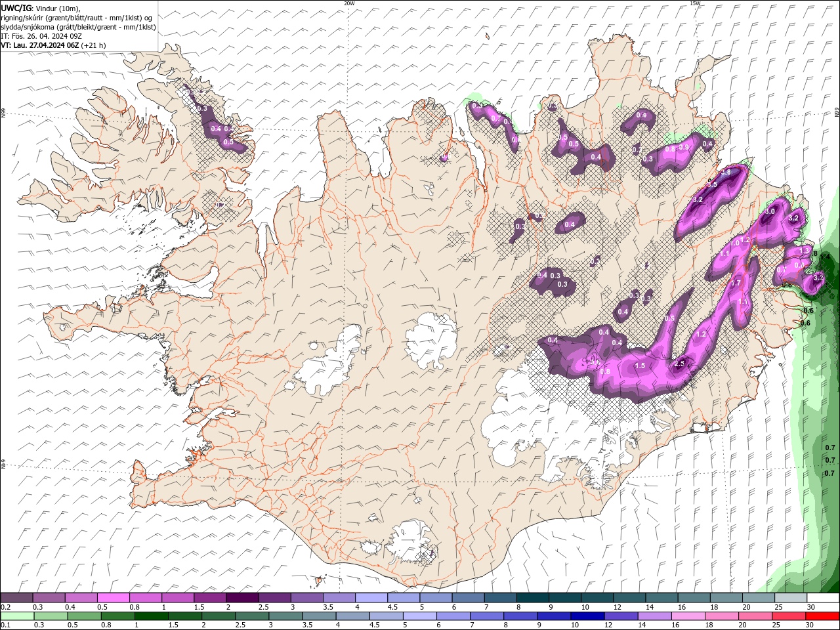Click the white 30 mm snow legend swatch

[x=823, y=598]
